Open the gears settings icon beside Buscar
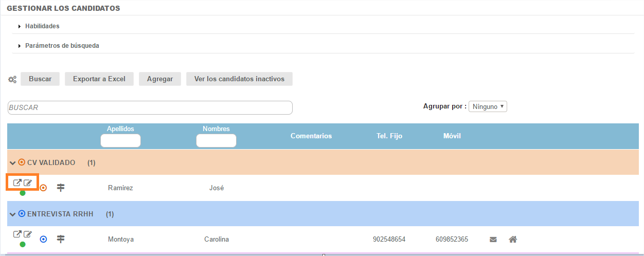Screen dimensions: 644x256 (x=12, y=80)
